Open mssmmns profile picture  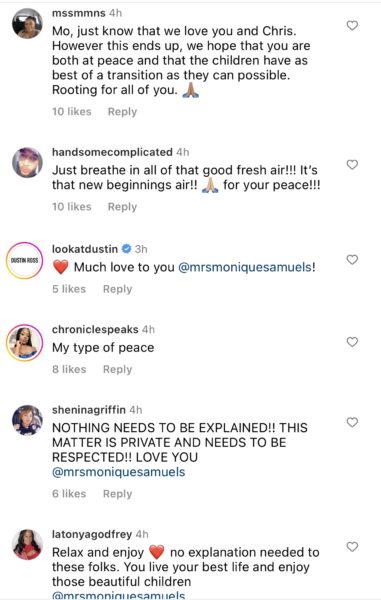click(27, 24)
